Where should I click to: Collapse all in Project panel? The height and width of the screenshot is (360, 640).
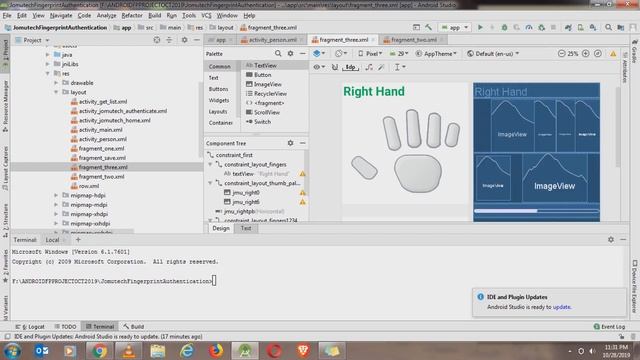pyautogui.click(x=169, y=40)
